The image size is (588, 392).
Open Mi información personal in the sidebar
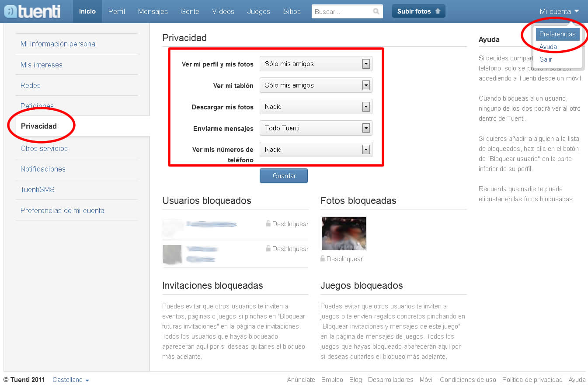point(59,44)
